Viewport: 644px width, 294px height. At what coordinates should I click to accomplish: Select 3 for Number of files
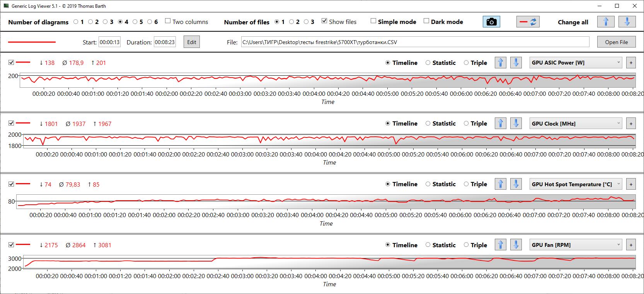306,22
